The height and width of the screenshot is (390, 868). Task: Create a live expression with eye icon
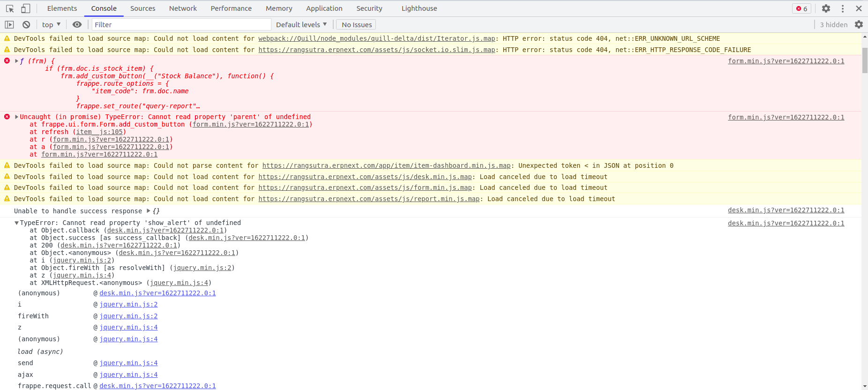[x=77, y=24]
